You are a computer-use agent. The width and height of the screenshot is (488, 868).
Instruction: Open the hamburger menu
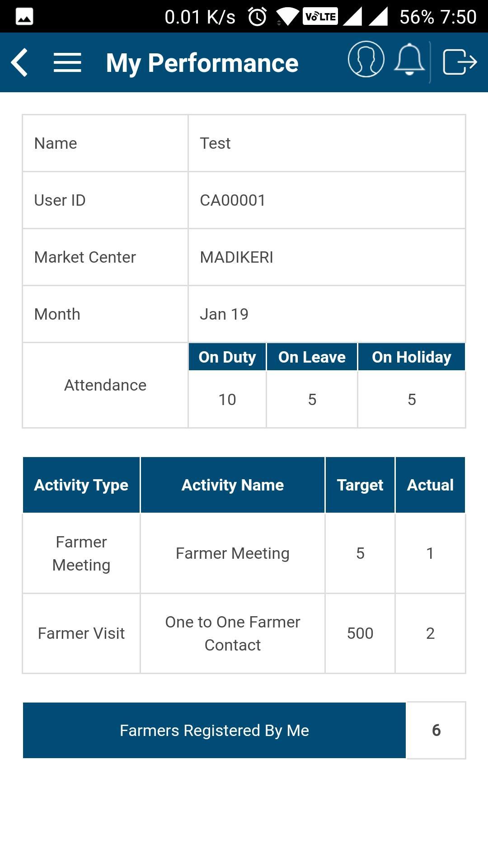[x=67, y=62]
